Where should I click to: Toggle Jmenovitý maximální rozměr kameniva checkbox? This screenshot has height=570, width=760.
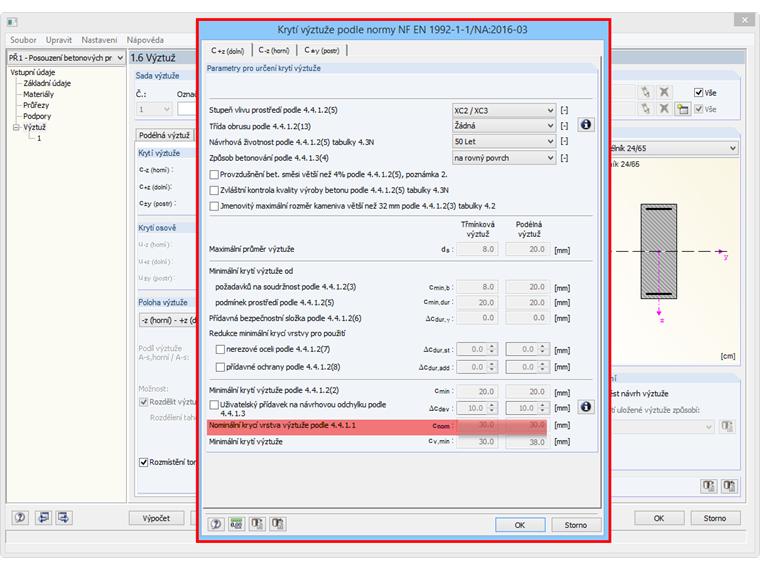214,206
